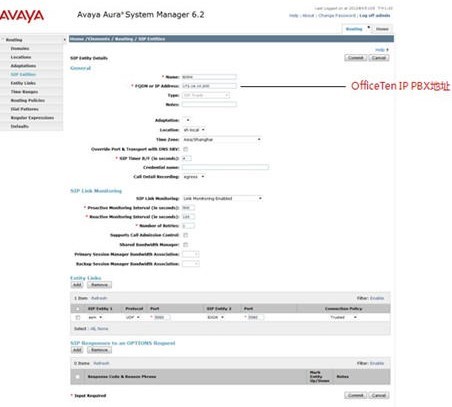452x407 pixels.
Task: Collapse the Routing sidebar arrow
Action: 64,40
